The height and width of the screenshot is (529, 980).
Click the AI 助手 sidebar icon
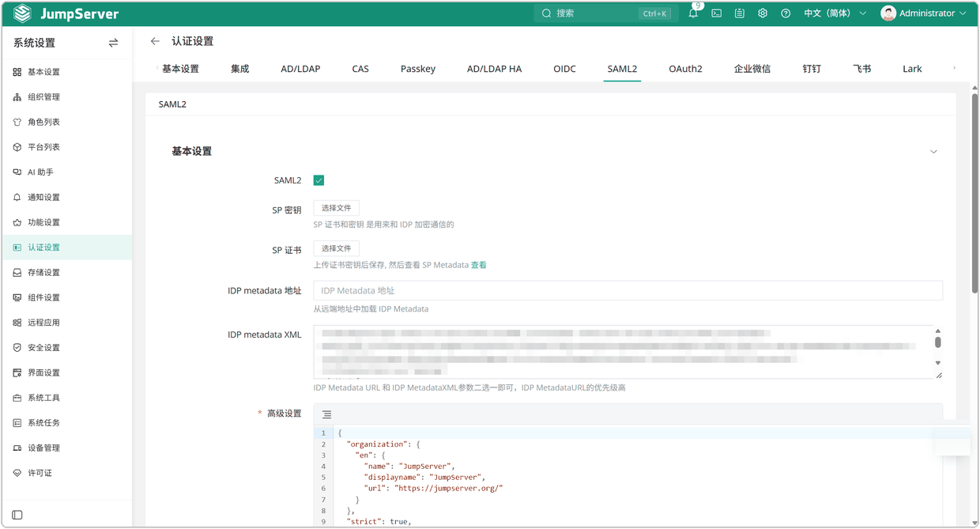coord(17,172)
